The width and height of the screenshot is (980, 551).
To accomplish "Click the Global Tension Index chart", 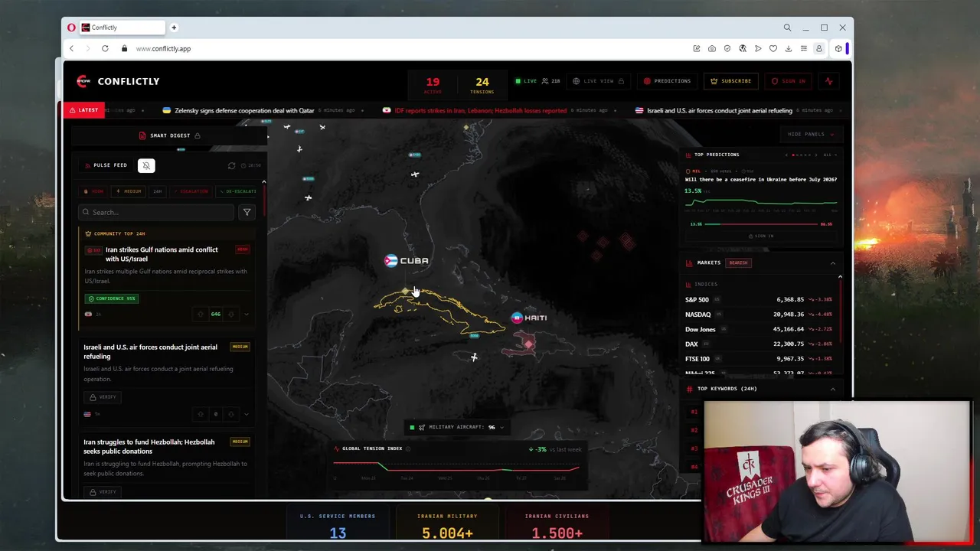I will coord(457,467).
